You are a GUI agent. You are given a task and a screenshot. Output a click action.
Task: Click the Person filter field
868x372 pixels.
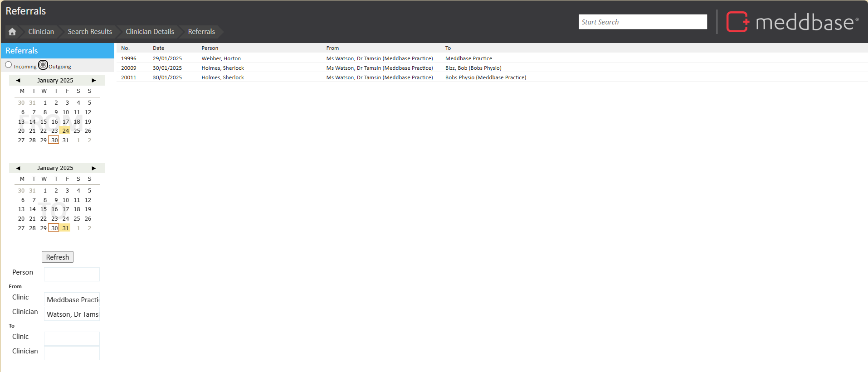[x=72, y=274]
